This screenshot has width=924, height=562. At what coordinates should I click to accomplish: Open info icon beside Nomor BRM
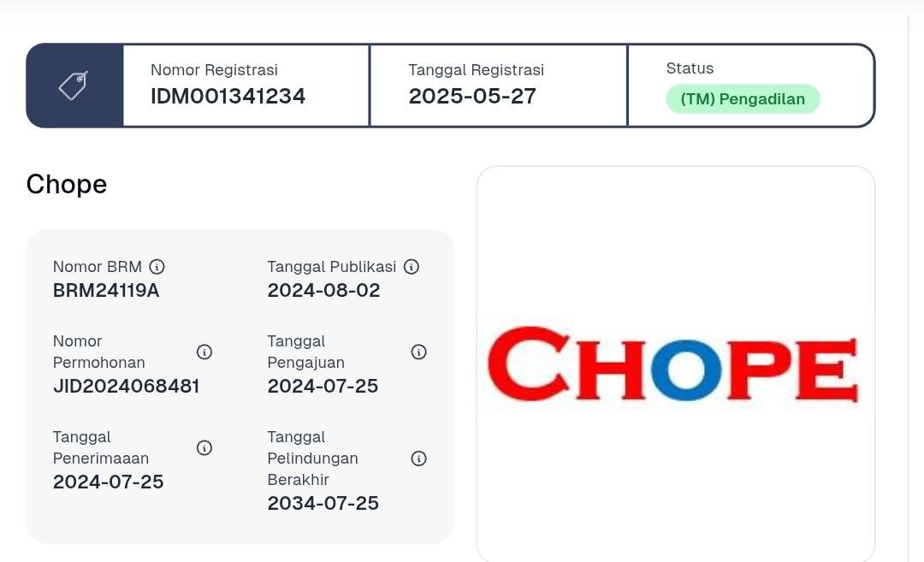pos(157,267)
